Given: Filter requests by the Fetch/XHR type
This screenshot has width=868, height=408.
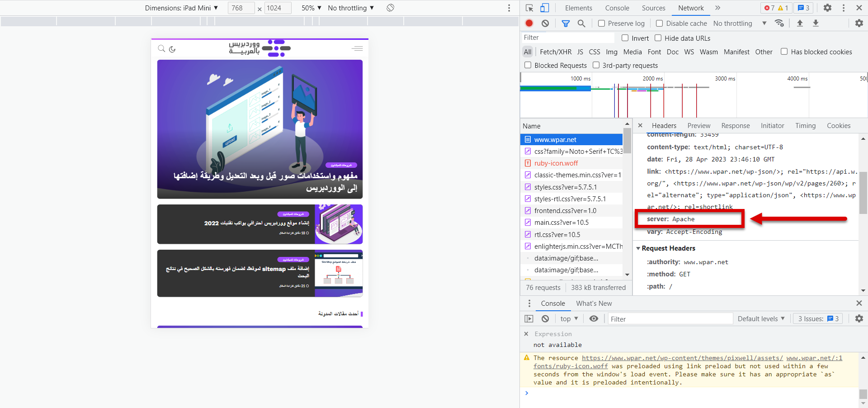Looking at the screenshot, I should click(556, 52).
